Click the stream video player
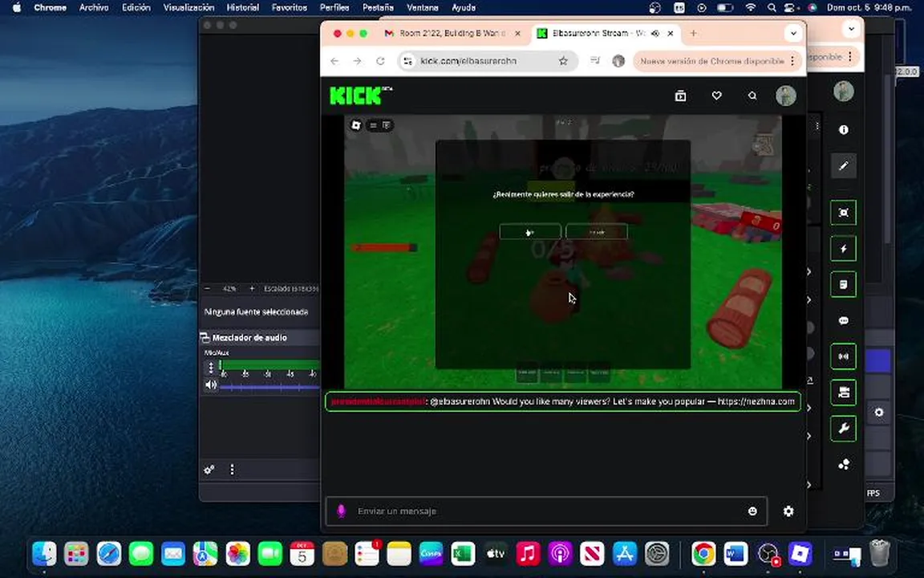Image resolution: width=924 pixels, height=578 pixels. [563, 252]
